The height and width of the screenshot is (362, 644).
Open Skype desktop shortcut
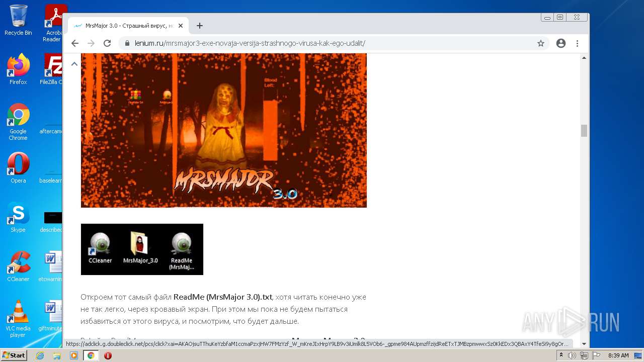[18, 217]
